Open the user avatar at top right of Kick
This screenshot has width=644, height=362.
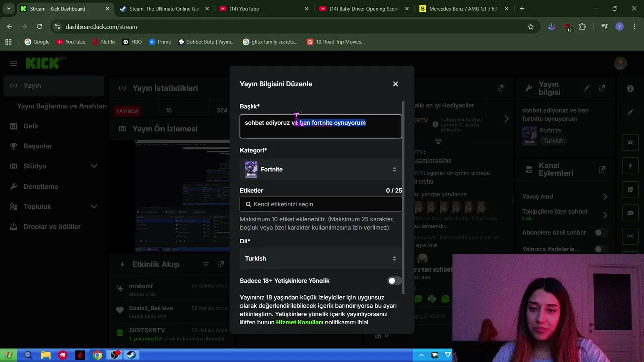(620, 63)
